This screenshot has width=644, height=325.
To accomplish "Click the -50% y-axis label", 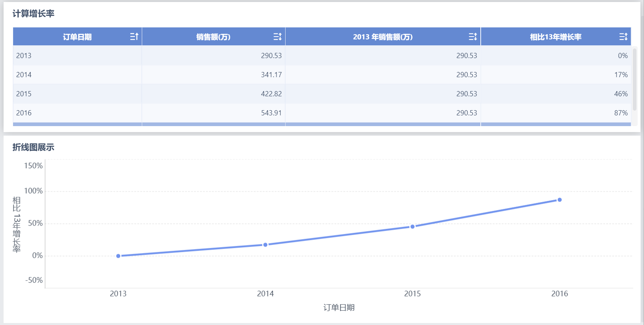I will click(x=34, y=280).
